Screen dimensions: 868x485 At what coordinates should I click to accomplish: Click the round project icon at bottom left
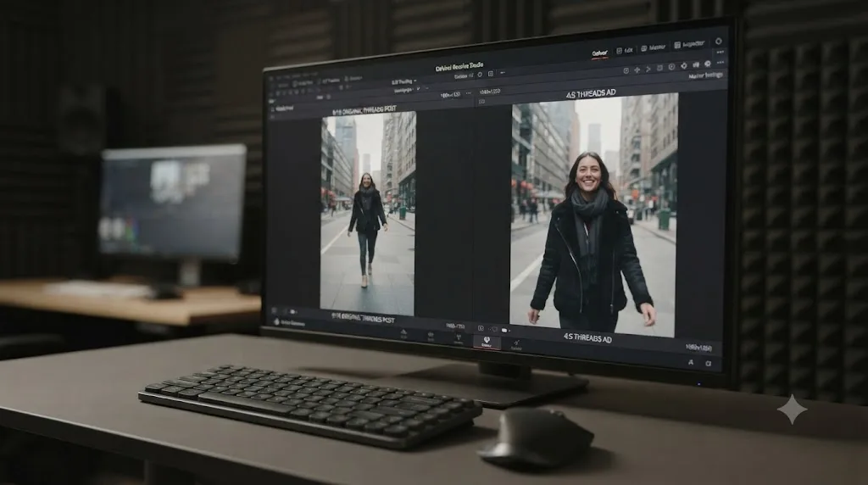[276, 321]
